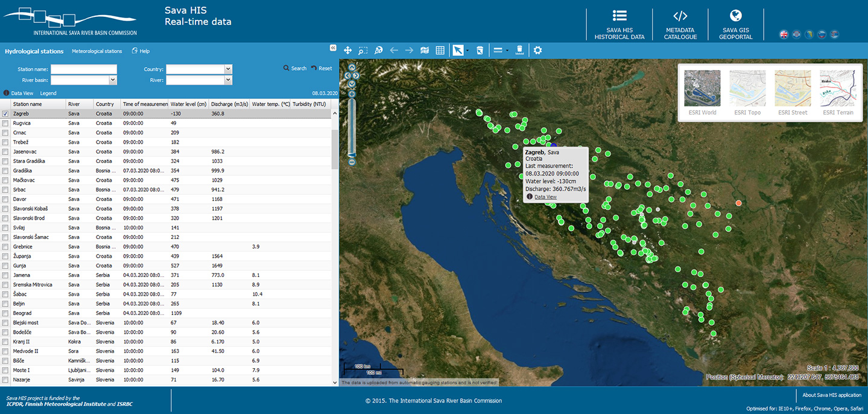The image size is (868, 414).
Task: Check the Medvode II checkbox
Action: [x=5, y=351]
